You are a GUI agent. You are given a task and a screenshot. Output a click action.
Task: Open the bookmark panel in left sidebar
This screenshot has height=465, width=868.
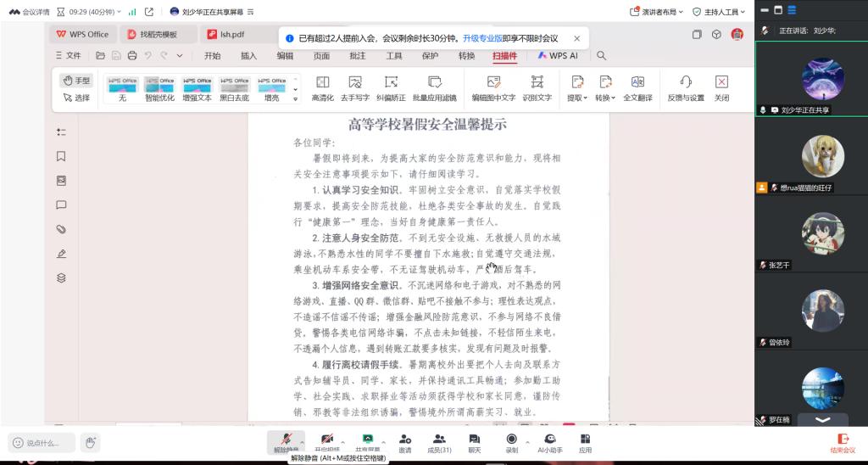tap(61, 156)
